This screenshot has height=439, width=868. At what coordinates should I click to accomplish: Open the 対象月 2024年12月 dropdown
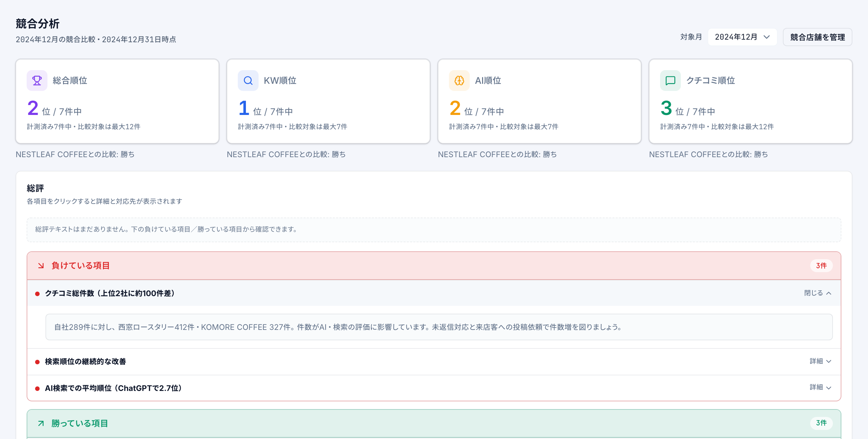tap(742, 37)
